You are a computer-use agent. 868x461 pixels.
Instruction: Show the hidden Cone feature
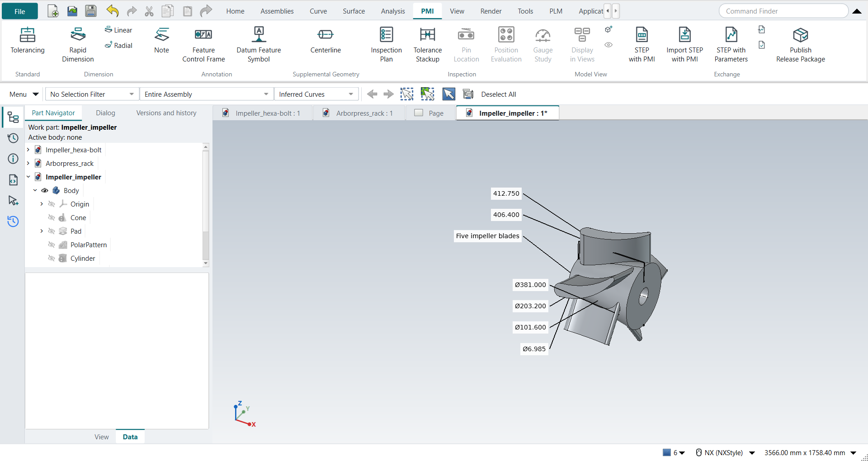click(52, 218)
